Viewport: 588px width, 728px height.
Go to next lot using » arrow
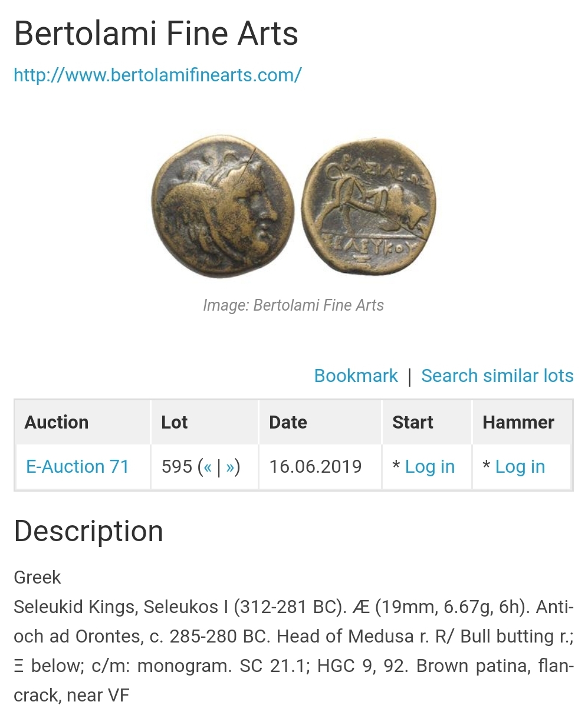(229, 467)
